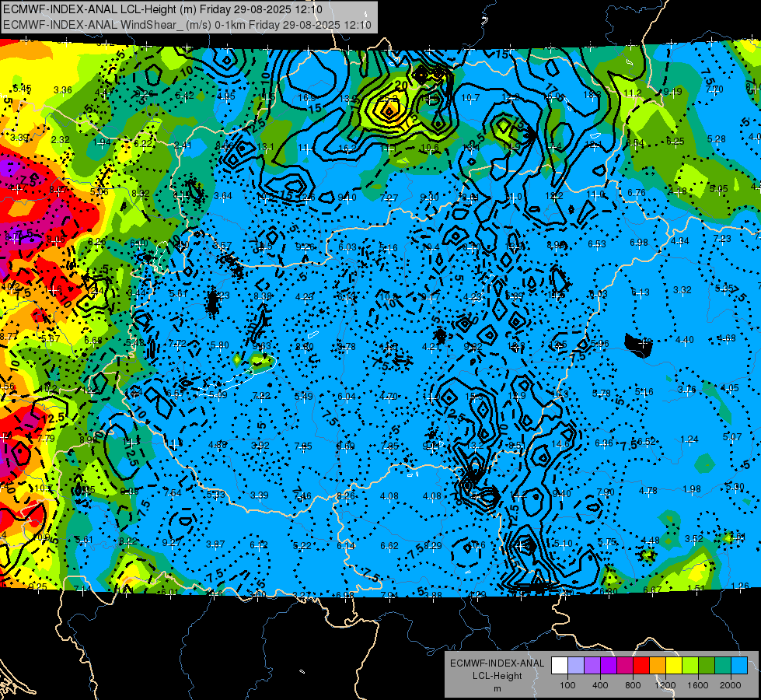
Task: Click the legend text ECMWF-INDEX-ANAL
Action: point(497,663)
